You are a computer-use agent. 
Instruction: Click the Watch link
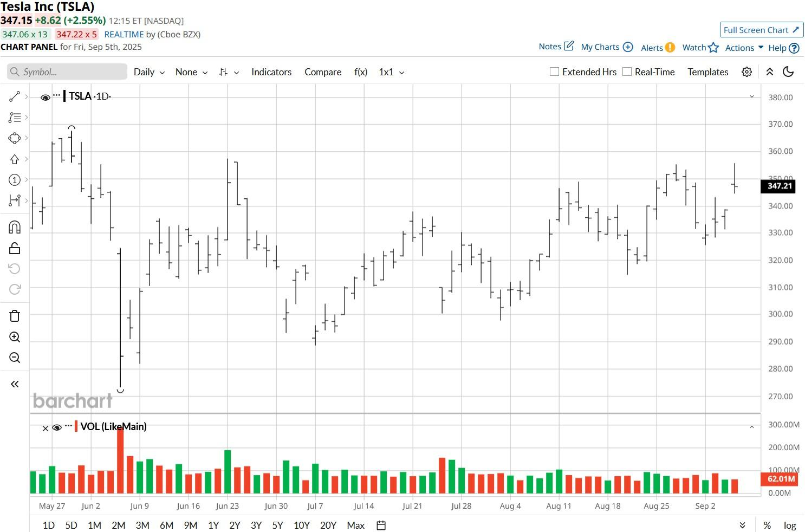coord(694,47)
